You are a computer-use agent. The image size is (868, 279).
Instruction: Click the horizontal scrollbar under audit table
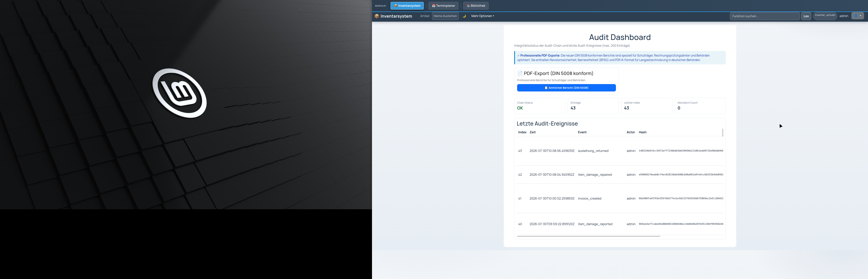click(588, 236)
